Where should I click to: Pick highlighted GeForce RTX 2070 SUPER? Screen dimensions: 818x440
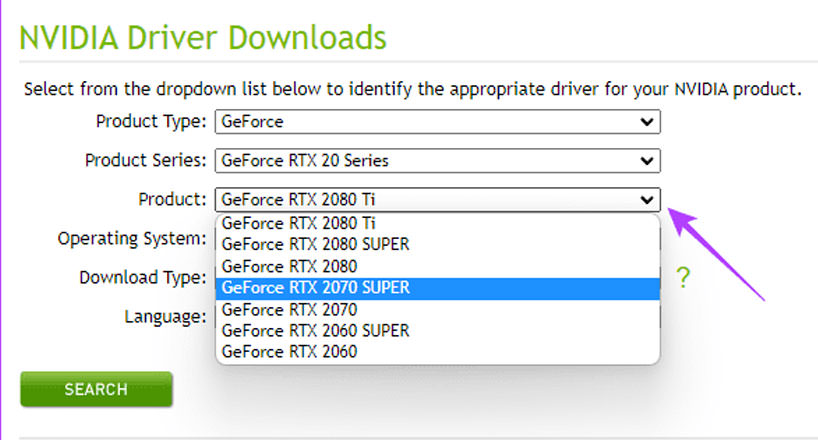(x=437, y=288)
